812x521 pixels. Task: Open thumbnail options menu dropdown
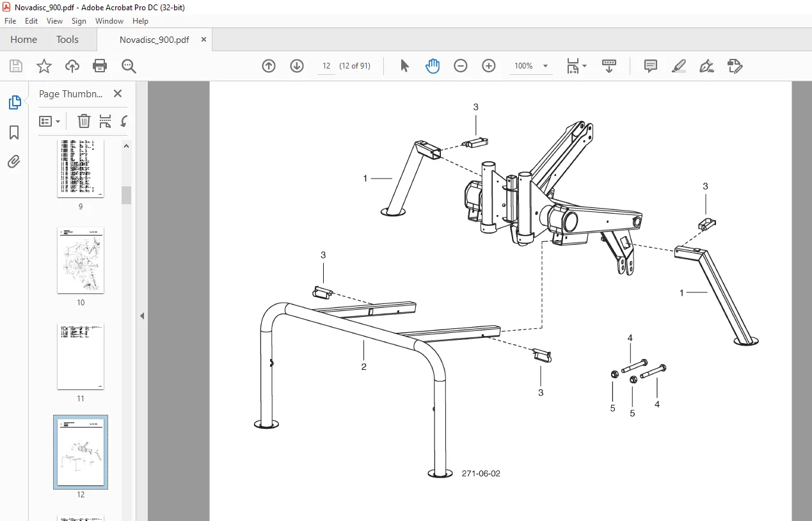tap(50, 121)
